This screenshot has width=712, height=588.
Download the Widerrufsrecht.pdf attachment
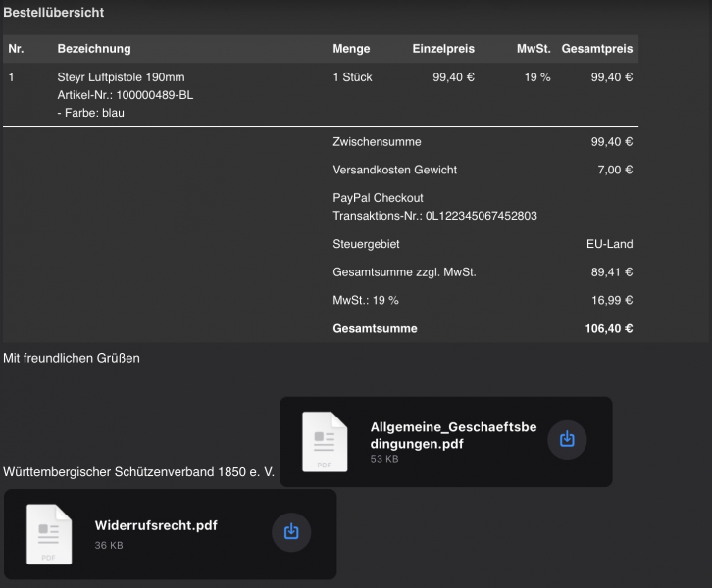(290, 532)
